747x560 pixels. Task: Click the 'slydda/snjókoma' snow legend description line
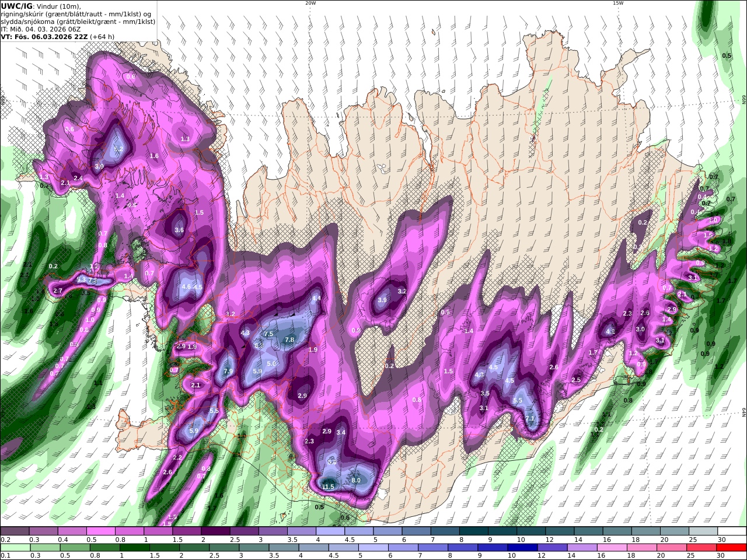[x=78, y=22]
